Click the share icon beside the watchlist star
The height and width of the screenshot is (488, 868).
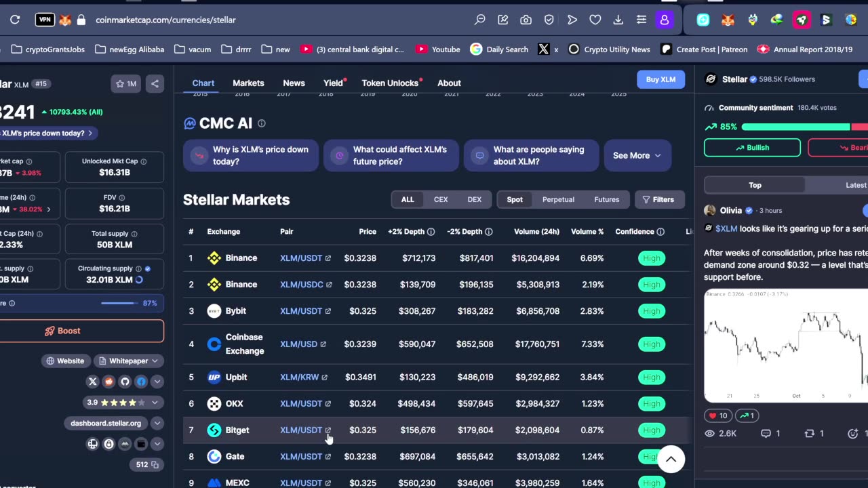pos(155,83)
